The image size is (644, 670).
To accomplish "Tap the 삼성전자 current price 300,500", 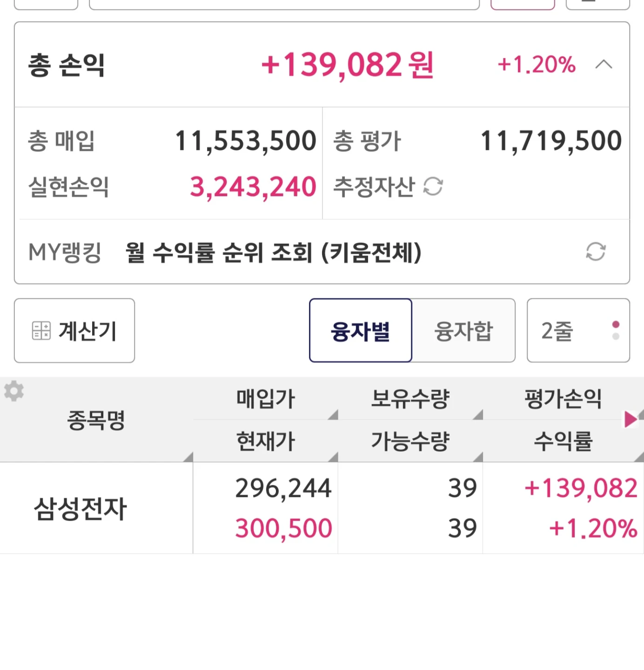I will 283,529.
